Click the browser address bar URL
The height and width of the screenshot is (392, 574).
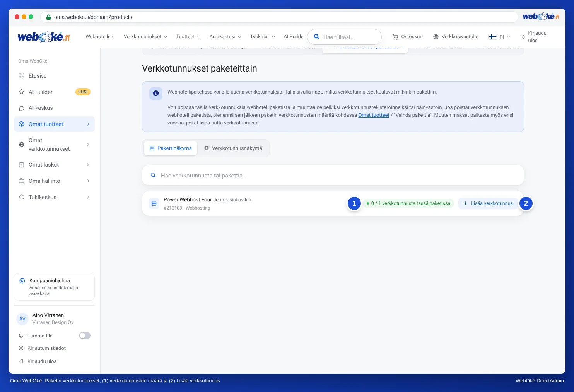[93, 17]
